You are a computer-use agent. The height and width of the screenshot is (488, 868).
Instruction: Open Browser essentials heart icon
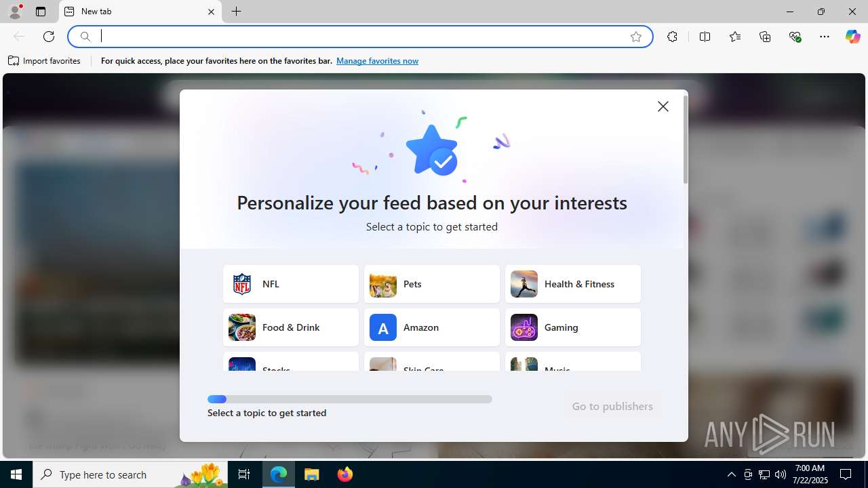[x=795, y=37]
